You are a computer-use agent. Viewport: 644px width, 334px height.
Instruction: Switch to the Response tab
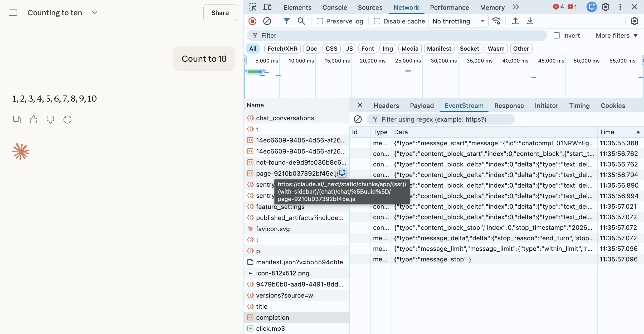tap(509, 106)
